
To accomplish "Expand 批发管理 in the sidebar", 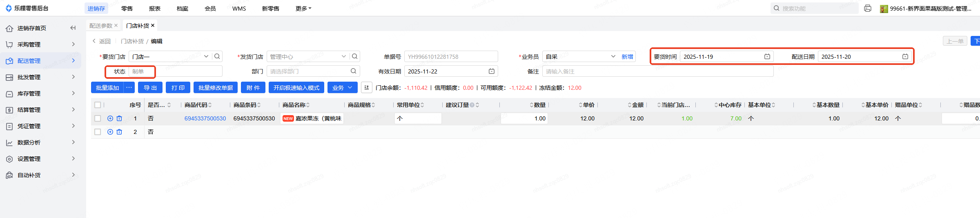I will click(73, 77).
